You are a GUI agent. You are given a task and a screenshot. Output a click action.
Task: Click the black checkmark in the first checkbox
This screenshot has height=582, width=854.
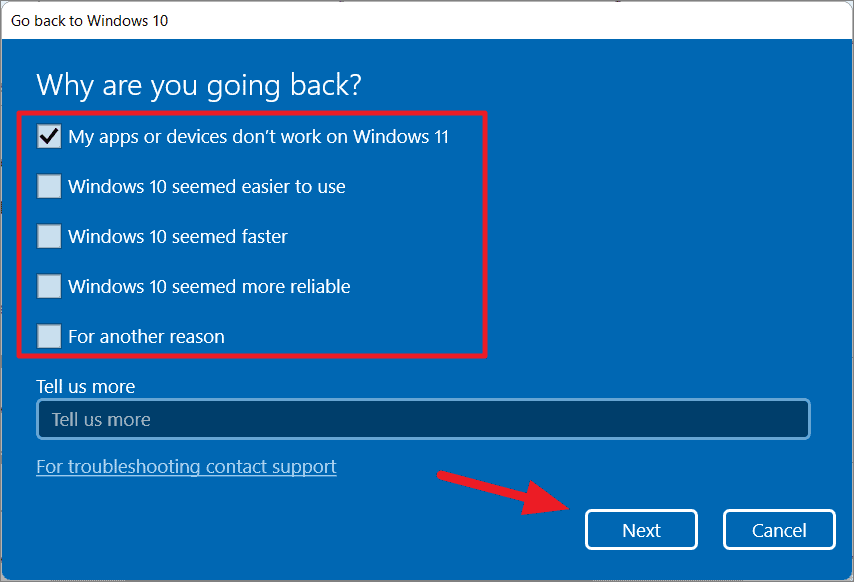[x=49, y=136]
